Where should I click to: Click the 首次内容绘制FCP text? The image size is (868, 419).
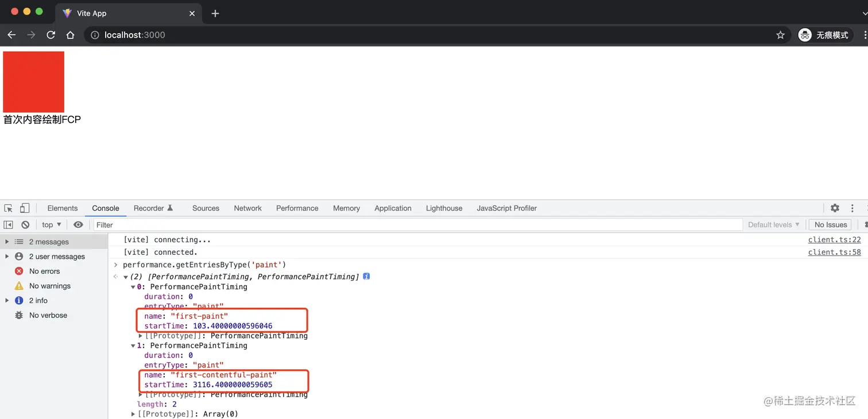click(42, 119)
